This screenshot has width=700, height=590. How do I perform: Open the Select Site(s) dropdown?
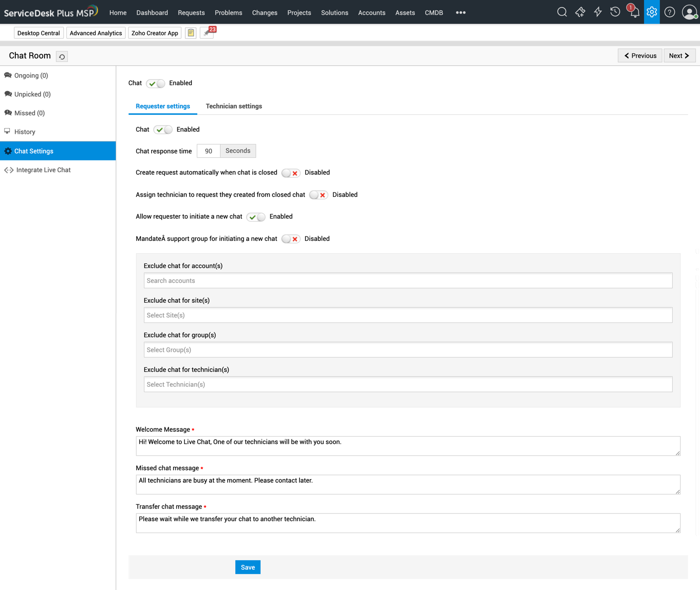pos(408,315)
